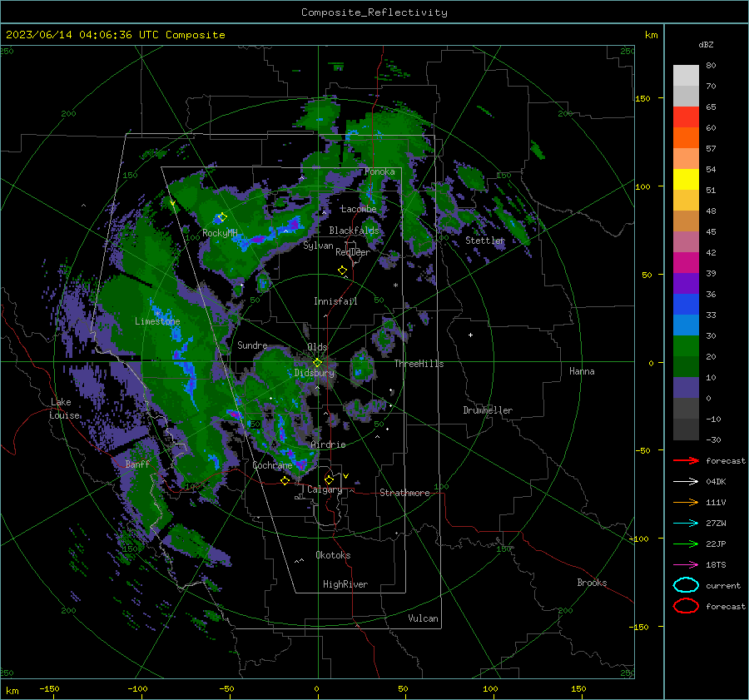
Task: Click the Brooks city label
Action: coord(592,583)
